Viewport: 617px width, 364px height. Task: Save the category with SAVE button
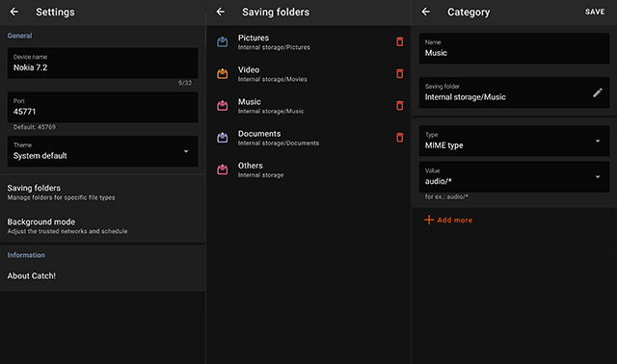595,12
